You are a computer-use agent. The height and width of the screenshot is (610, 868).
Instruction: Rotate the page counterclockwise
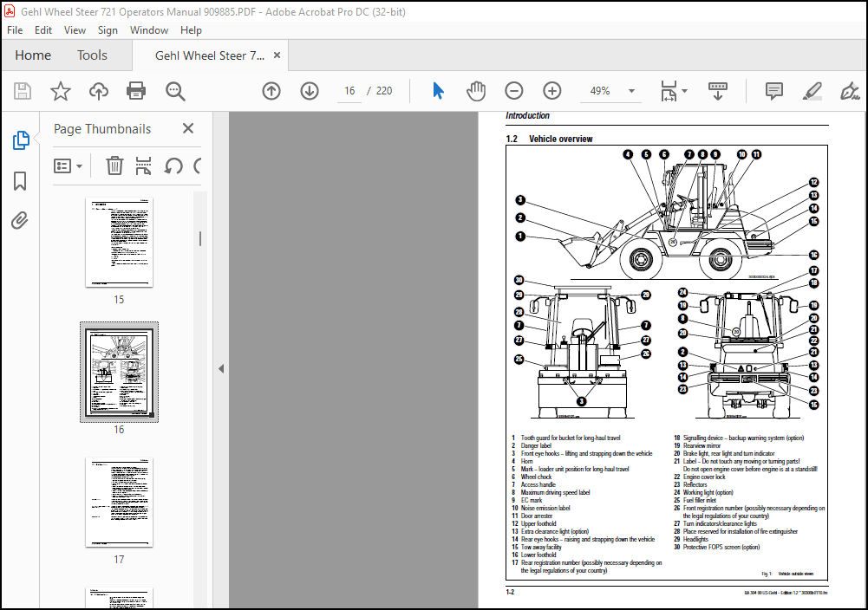click(171, 165)
